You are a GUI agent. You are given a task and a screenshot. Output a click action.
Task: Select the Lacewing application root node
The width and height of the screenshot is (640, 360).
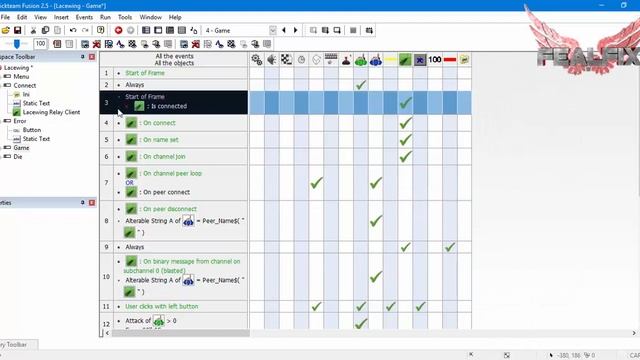pos(18,68)
